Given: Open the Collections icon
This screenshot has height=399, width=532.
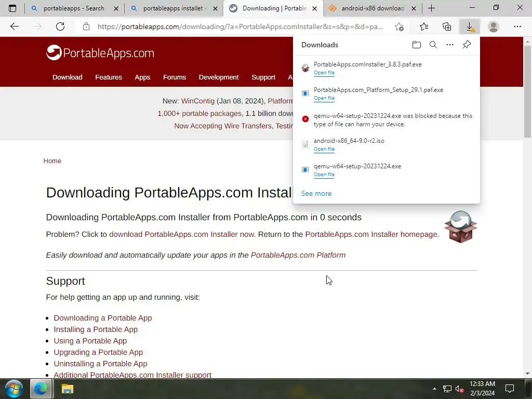Looking at the screenshot, I should [447, 26].
